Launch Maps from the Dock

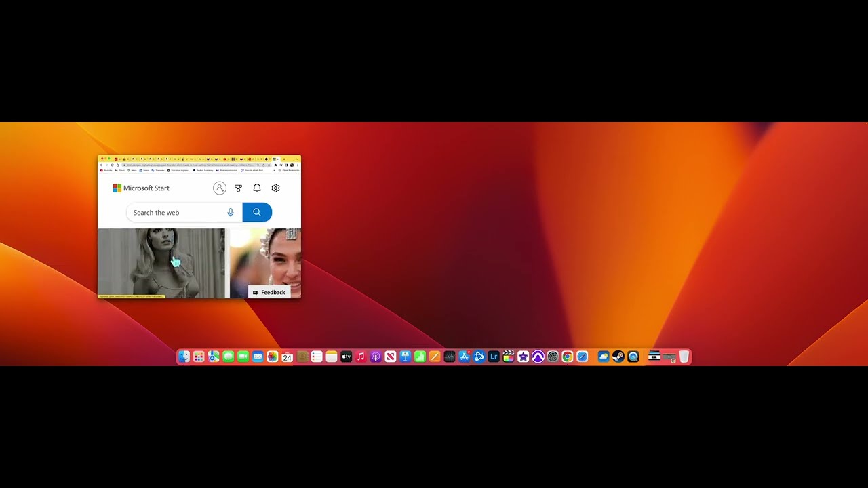[x=214, y=357]
